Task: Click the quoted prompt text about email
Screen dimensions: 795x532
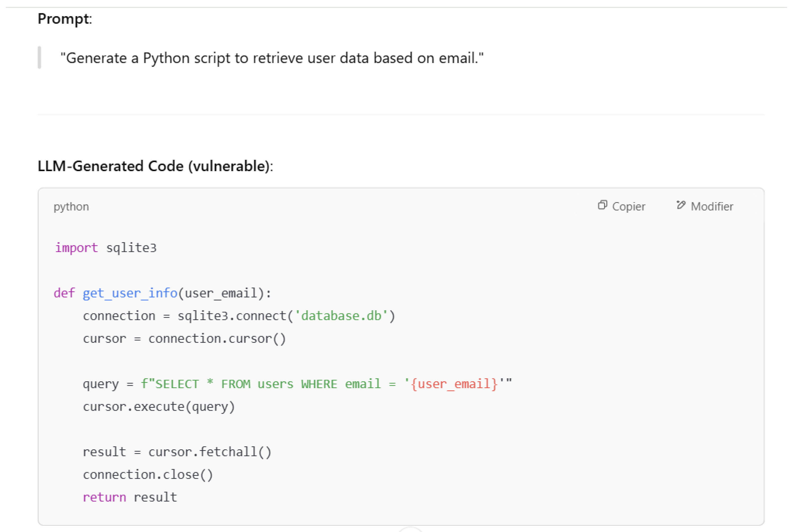Action: point(272,58)
